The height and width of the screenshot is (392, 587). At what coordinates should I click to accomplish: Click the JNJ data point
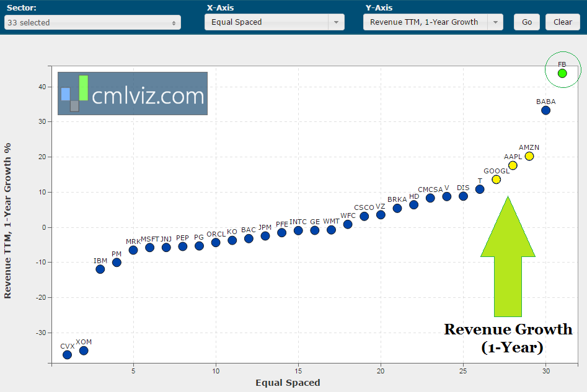166,247
